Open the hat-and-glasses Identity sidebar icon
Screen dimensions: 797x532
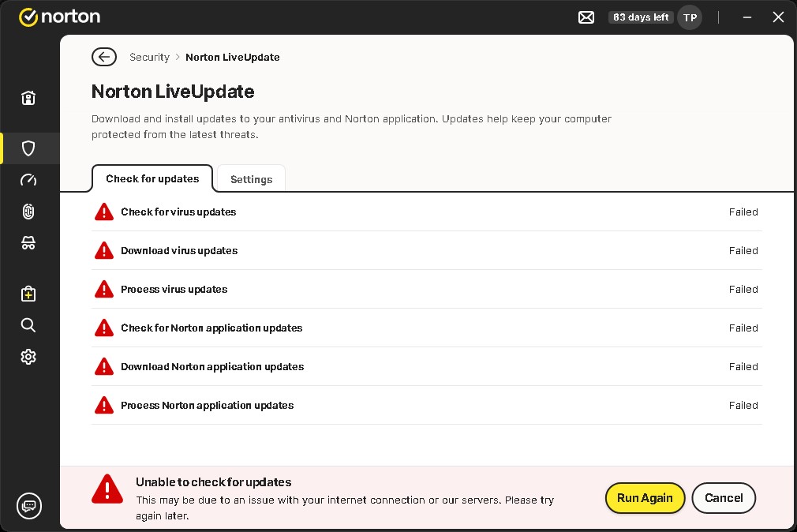point(28,243)
